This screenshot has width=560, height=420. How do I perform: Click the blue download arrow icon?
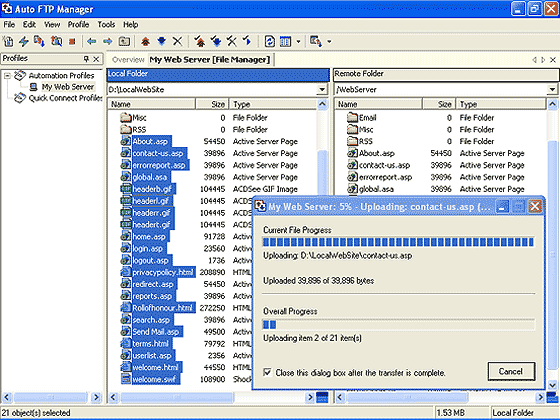(161, 41)
